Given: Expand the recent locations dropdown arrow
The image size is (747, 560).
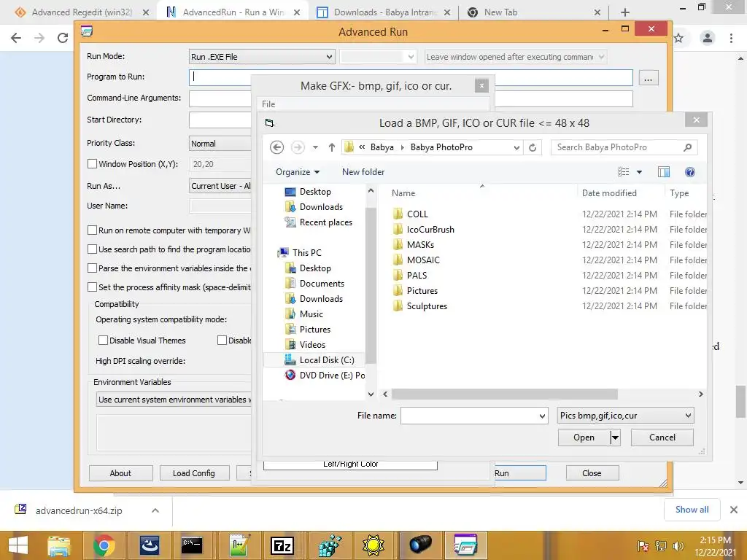Looking at the screenshot, I should click(315, 147).
